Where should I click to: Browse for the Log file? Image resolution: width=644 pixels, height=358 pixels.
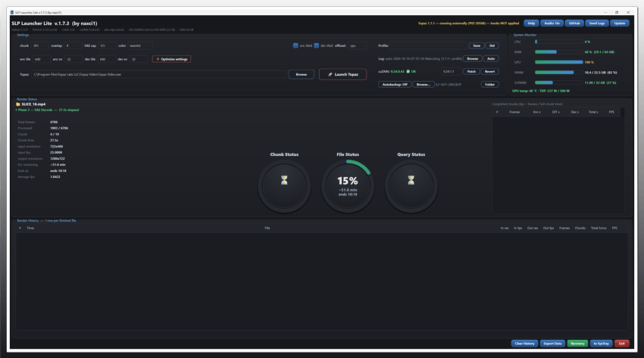pyautogui.click(x=472, y=58)
